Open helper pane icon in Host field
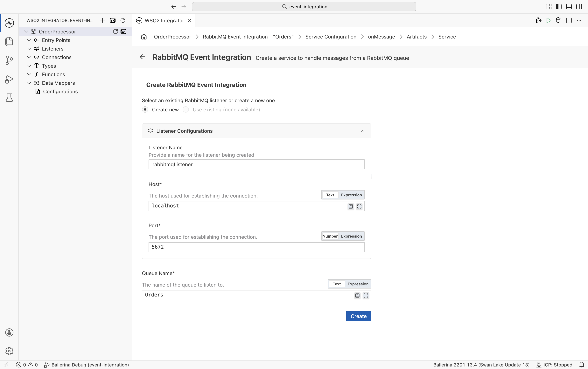Image resolution: width=588 pixels, height=369 pixels. (x=351, y=206)
